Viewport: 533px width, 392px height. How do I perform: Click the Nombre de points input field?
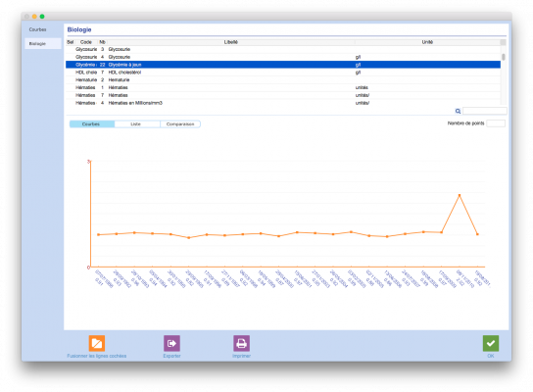[496, 123]
